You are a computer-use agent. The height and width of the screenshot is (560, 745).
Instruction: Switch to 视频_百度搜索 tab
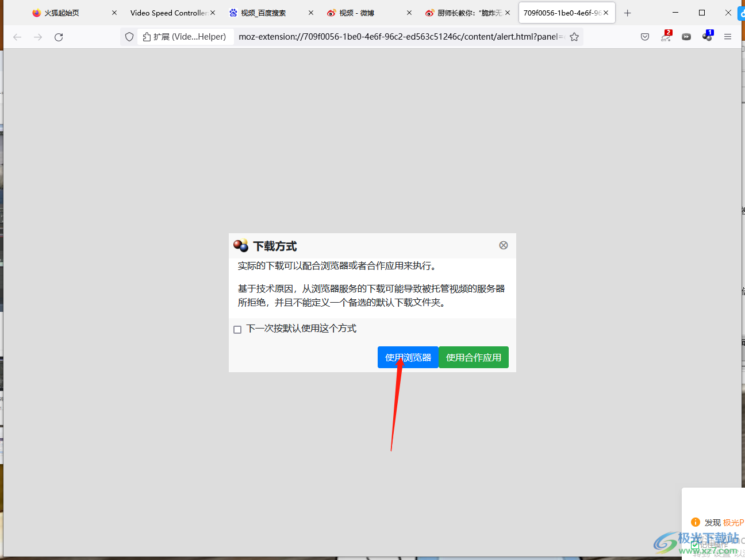[263, 13]
